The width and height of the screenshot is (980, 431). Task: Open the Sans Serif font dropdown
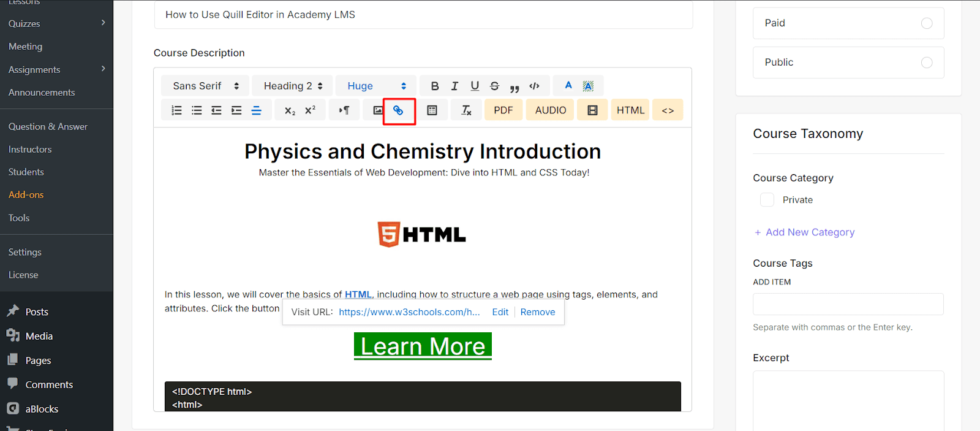click(x=204, y=85)
